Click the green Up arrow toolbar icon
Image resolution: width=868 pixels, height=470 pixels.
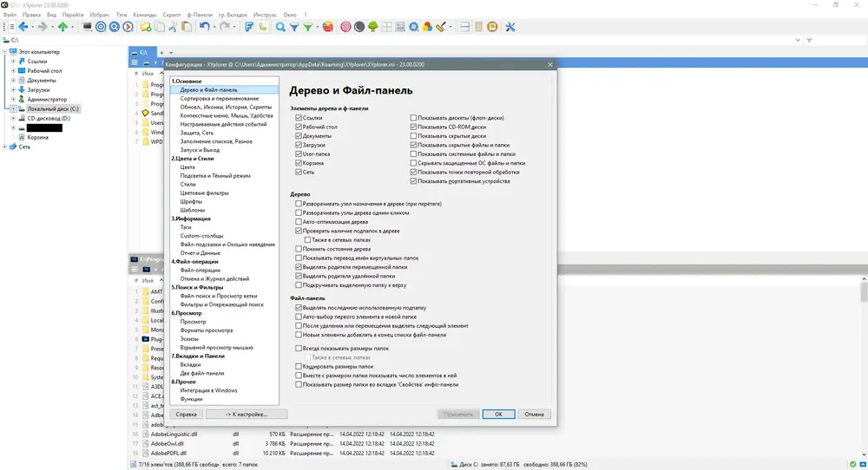63,27
